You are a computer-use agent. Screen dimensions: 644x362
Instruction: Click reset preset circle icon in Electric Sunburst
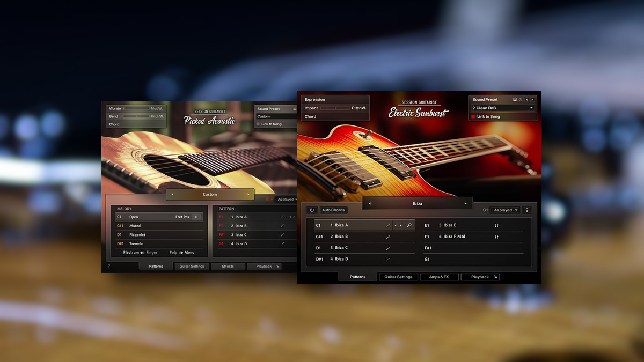(x=520, y=99)
